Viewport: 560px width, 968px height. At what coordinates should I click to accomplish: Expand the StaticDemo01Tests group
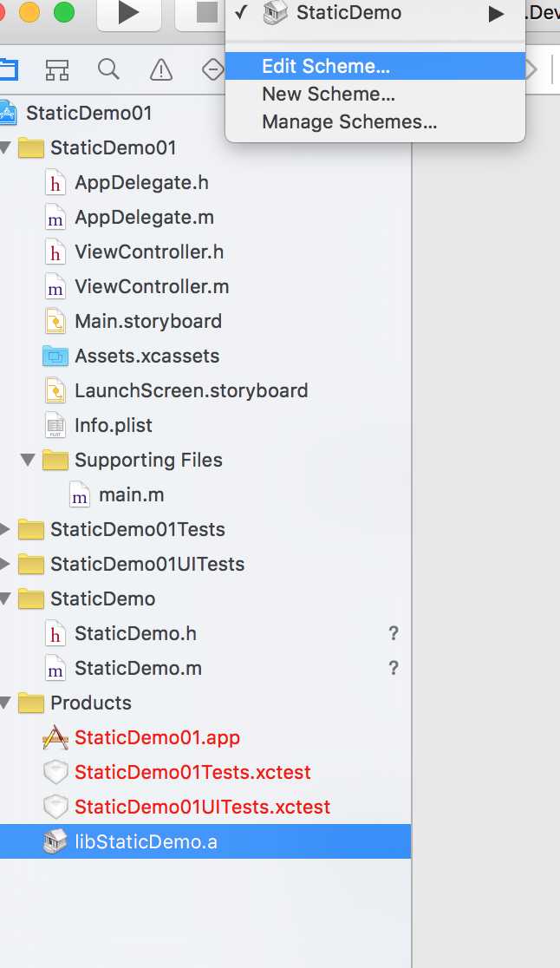[5, 529]
